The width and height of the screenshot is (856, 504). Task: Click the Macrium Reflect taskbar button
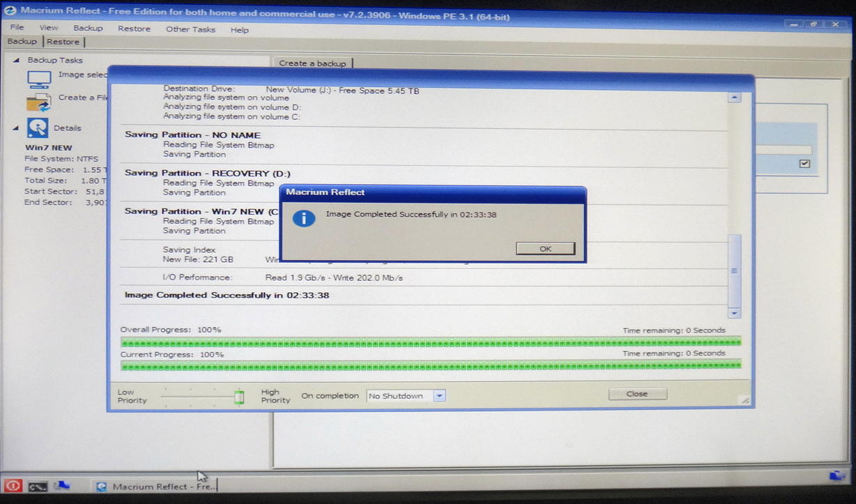pyautogui.click(x=154, y=487)
